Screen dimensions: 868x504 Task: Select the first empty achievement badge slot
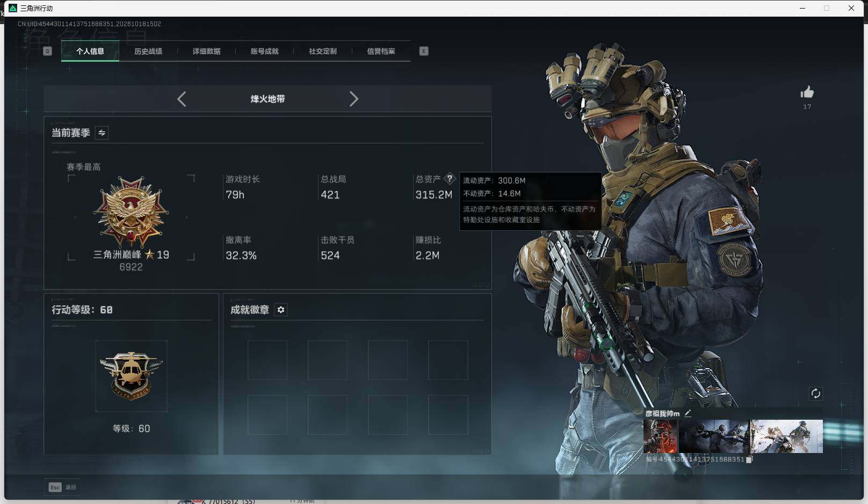(267, 360)
